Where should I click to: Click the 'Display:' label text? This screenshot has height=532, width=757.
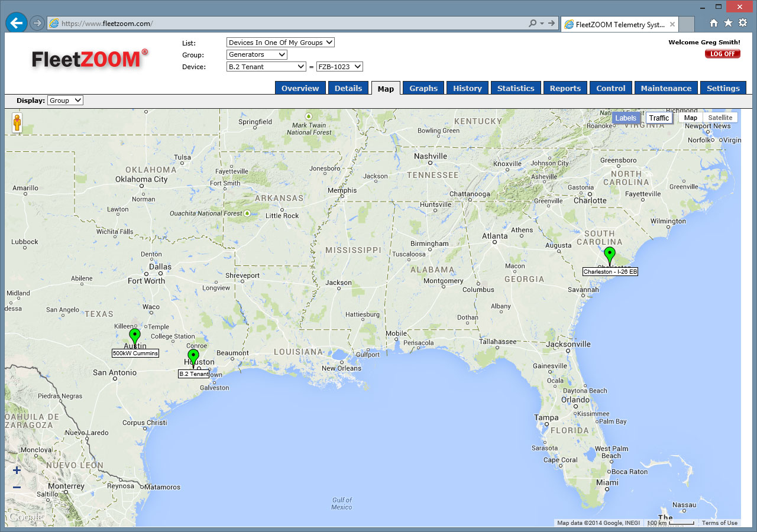click(31, 100)
